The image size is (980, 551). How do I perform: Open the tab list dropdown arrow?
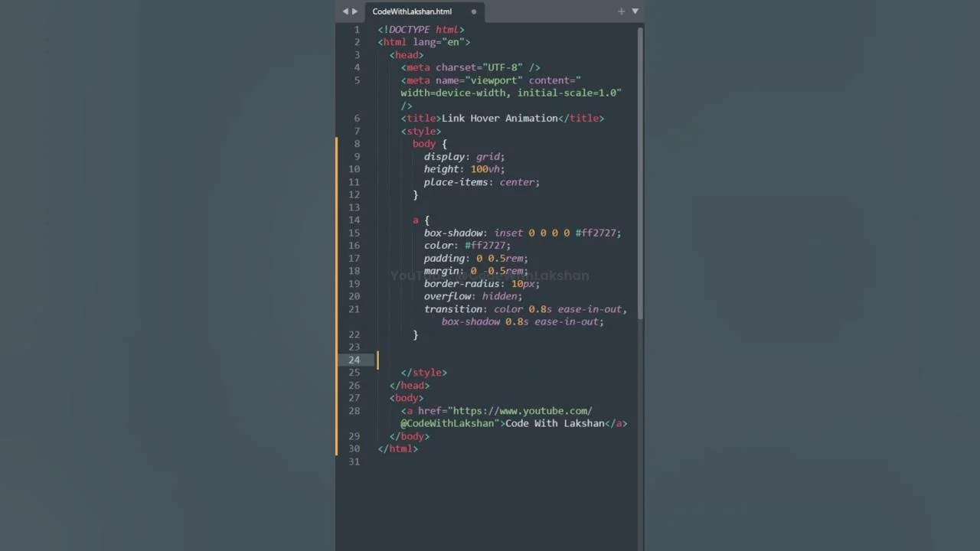pos(635,11)
